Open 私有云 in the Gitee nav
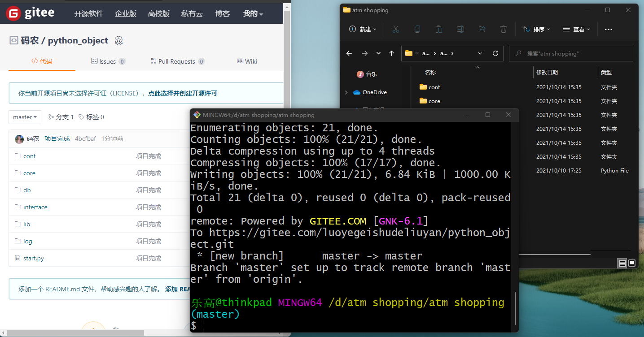 192,14
